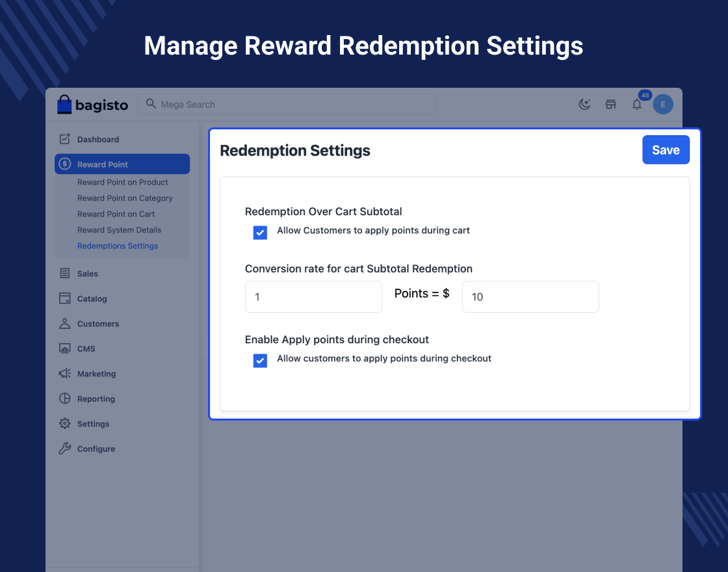Click the Customers person icon
Viewport: 728px width, 572px height.
(x=64, y=323)
